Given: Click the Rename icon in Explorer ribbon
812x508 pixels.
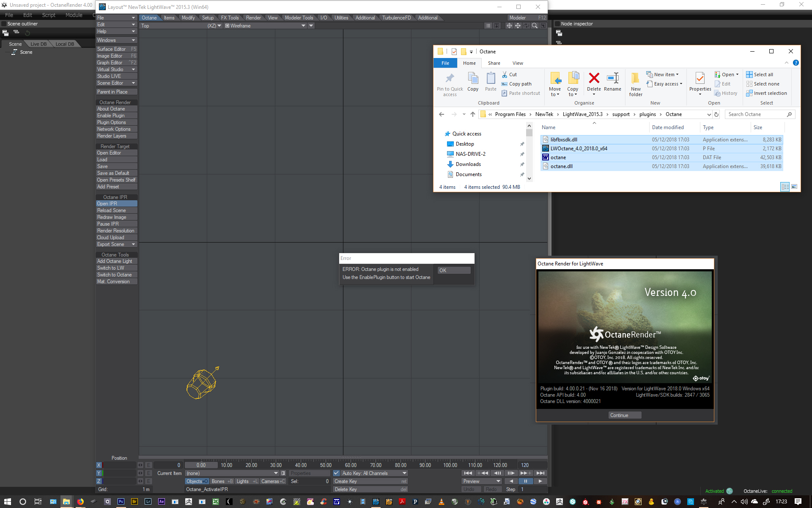Looking at the screenshot, I should pos(612,81).
